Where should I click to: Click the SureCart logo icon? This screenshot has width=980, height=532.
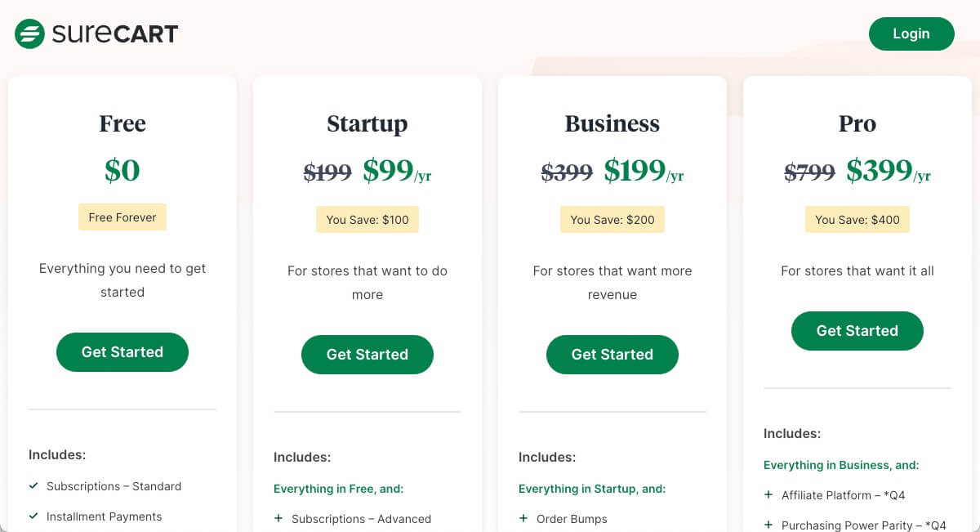click(28, 34)
